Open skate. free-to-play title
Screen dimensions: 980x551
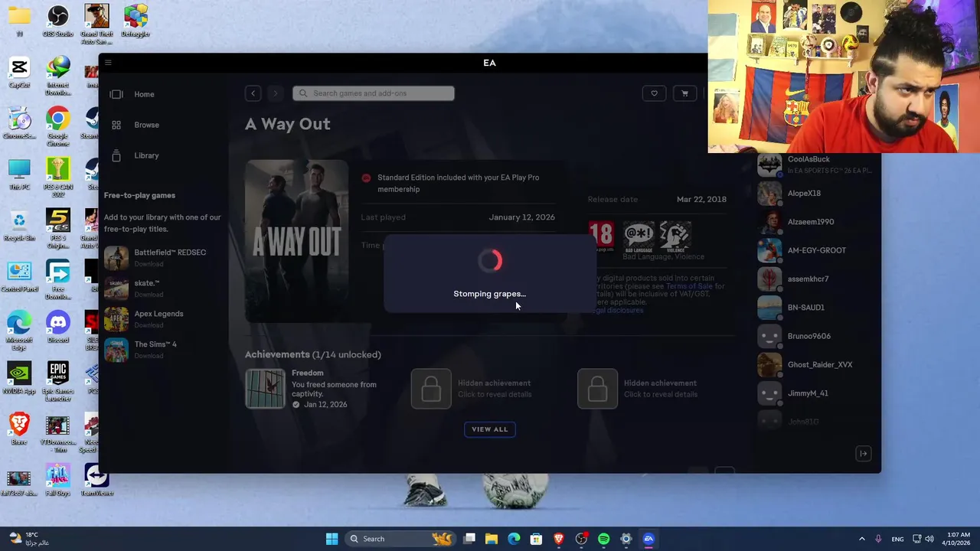[x=164, y=289]
